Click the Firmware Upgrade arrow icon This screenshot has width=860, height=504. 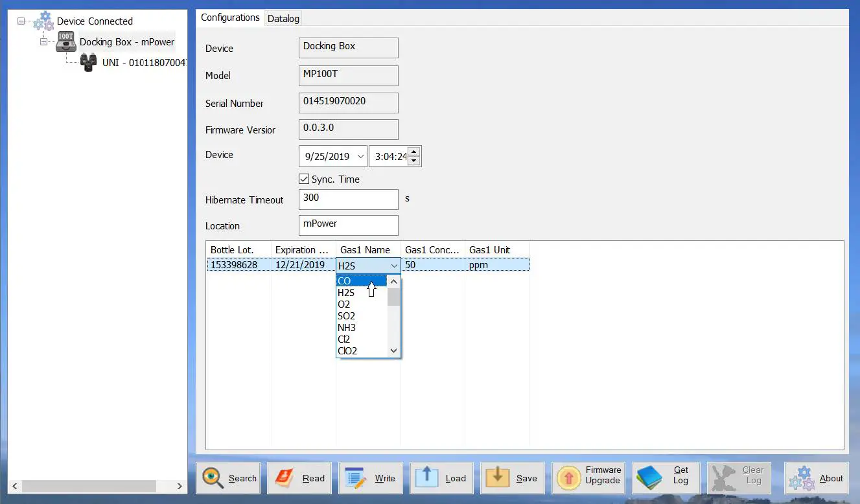568,478
